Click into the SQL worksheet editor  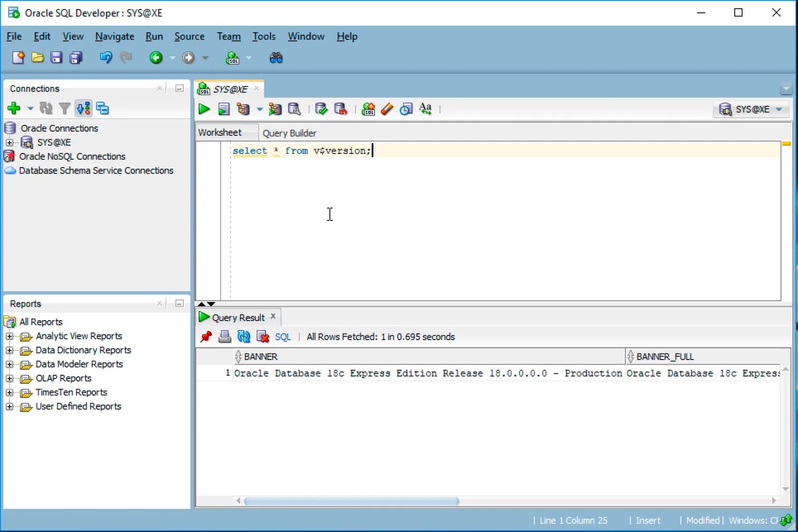click(506, 221)
